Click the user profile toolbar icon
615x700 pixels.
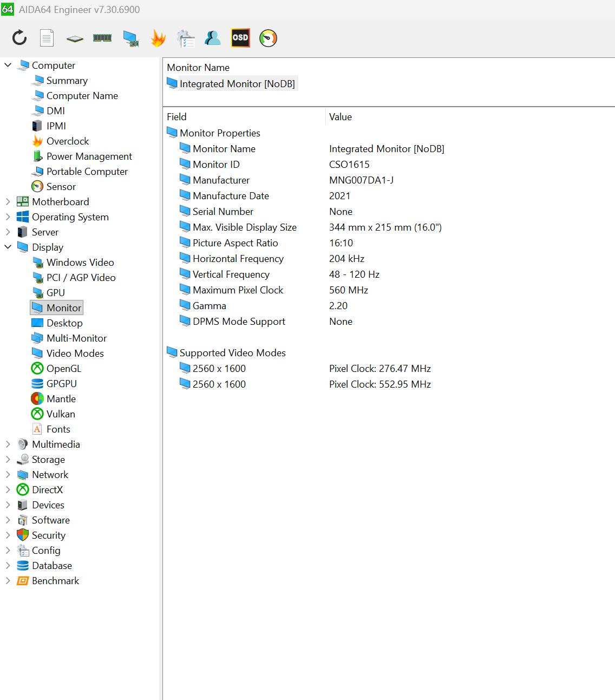coord(213,38)
